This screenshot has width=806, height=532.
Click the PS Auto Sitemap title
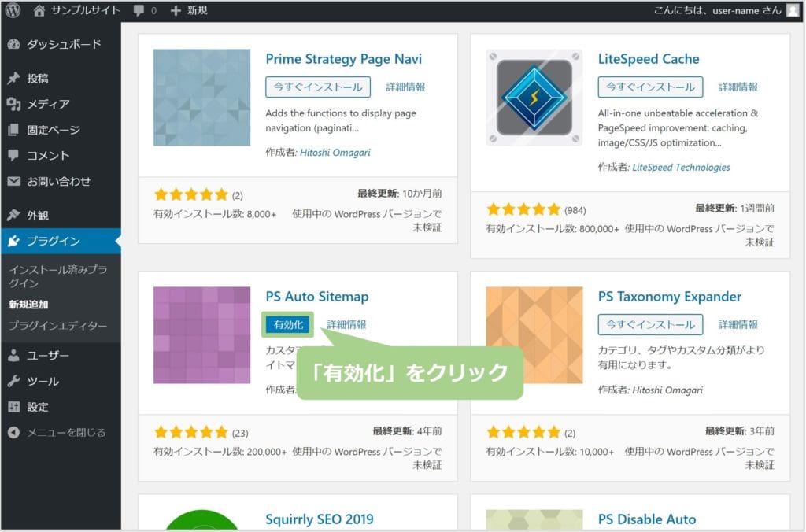pyautogui.click(x=317, y=297)
